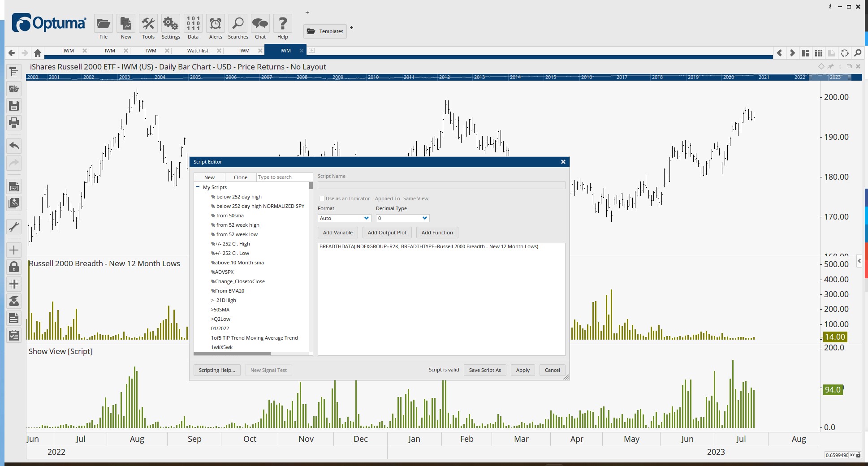This screenshot has width=868, height=466.
Task: Click the New document icon
Action: (126, 24)
